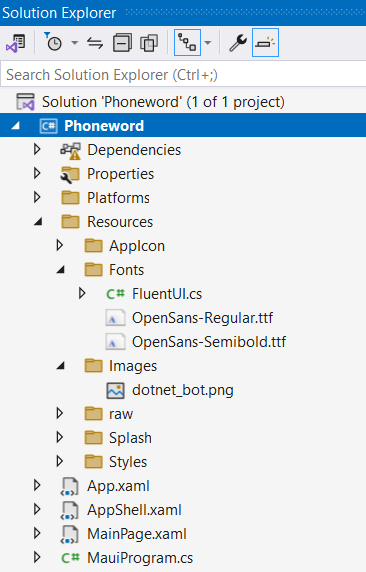
Task: Toggle the nested view tree icon
Action: pyautogui.click(x=187, y=43)
